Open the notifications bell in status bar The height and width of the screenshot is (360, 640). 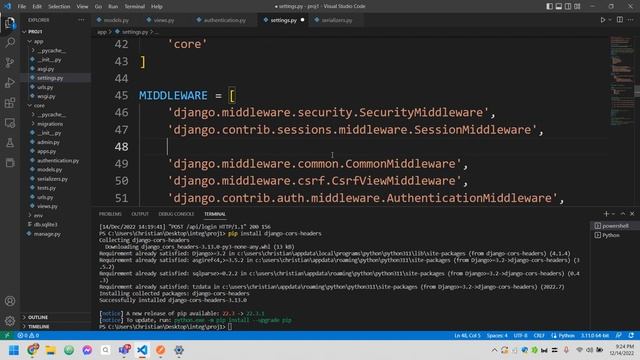631,335
